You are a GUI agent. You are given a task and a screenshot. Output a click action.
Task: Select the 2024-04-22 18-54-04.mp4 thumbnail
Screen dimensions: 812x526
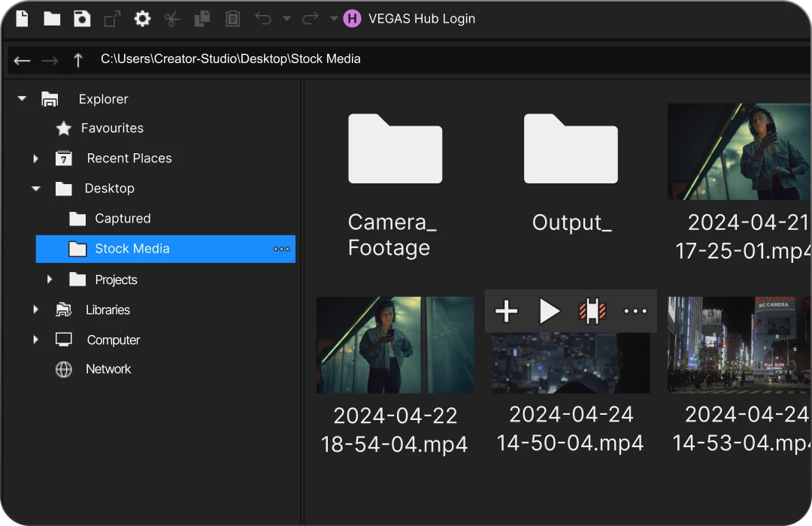pos(395,345)
